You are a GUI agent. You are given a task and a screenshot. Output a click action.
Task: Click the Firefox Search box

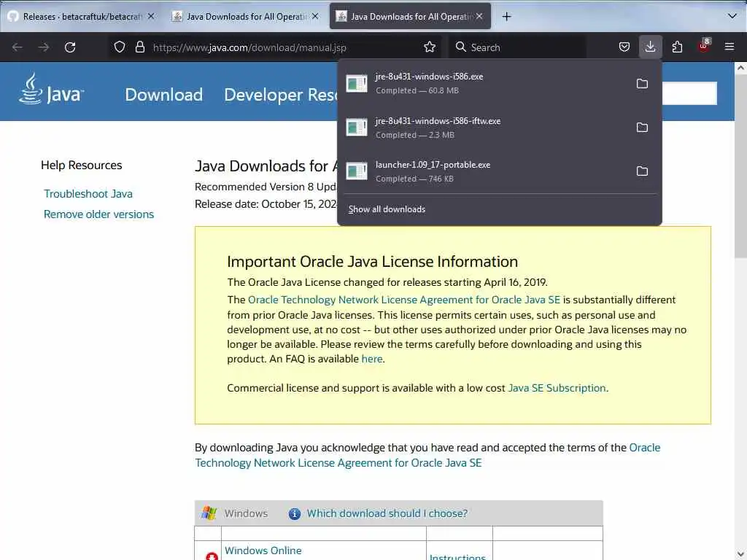(x=518, y=47)
